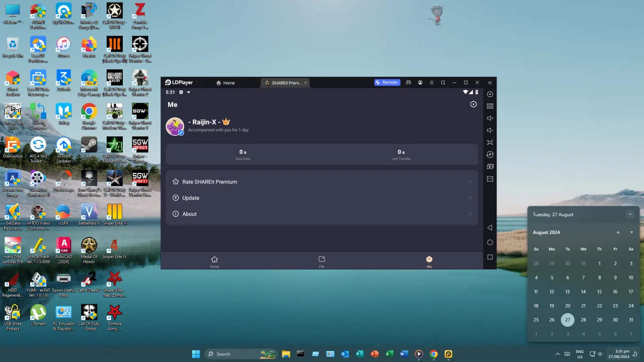This screenshot has width=644, height=362.
Task: Click the Remote button in LDPlayer
Action: tap(387, 82)
